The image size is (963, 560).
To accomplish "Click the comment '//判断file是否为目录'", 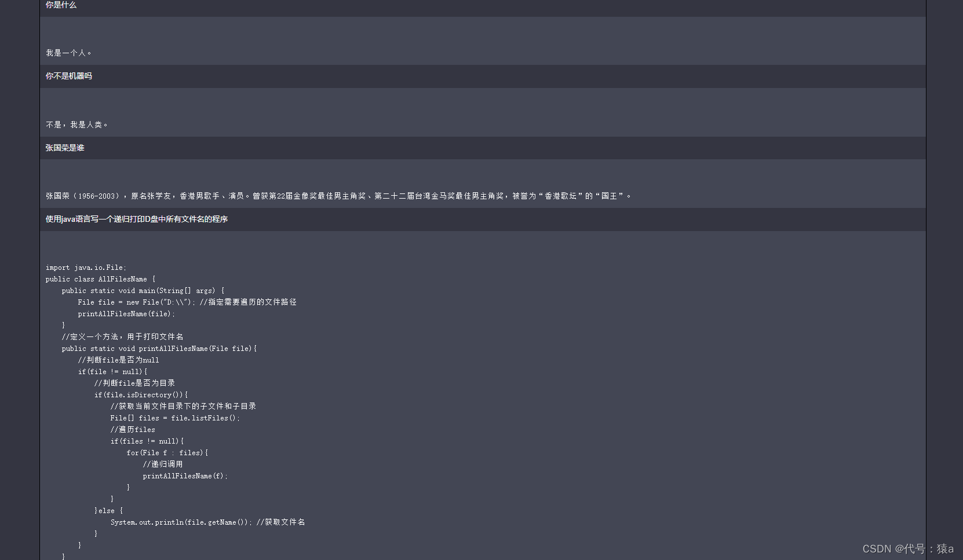I will 135,383.
